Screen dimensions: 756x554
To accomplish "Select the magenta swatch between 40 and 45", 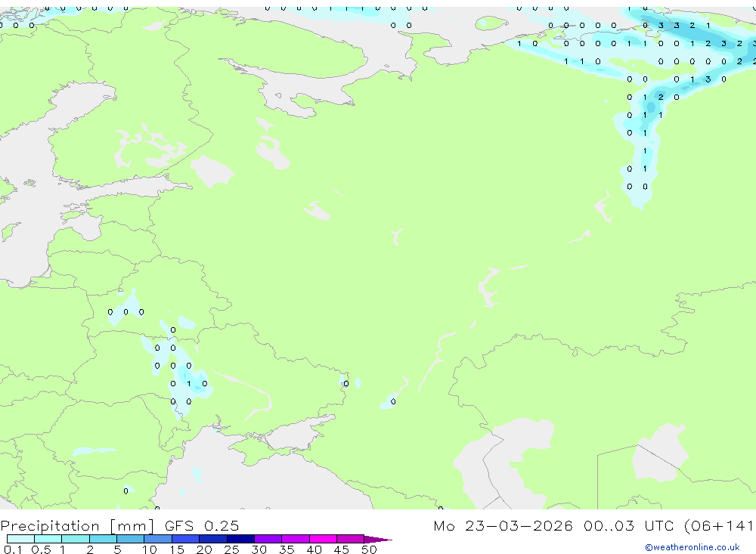I will point(323,539).
